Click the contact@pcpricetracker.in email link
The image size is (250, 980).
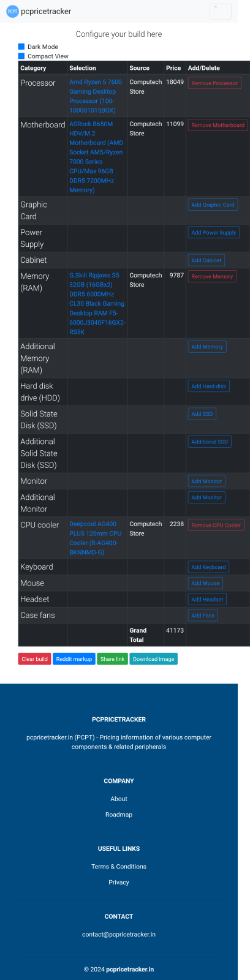point(119,935)
